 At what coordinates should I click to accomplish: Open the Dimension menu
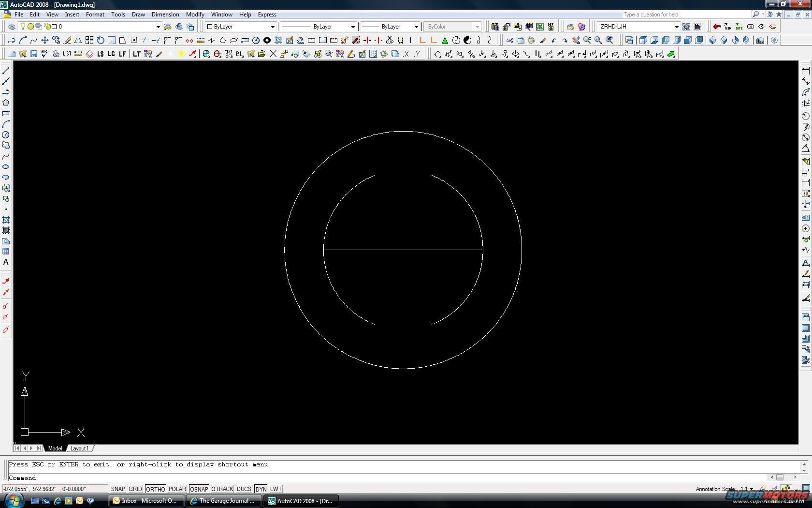[x=165, y=15]
